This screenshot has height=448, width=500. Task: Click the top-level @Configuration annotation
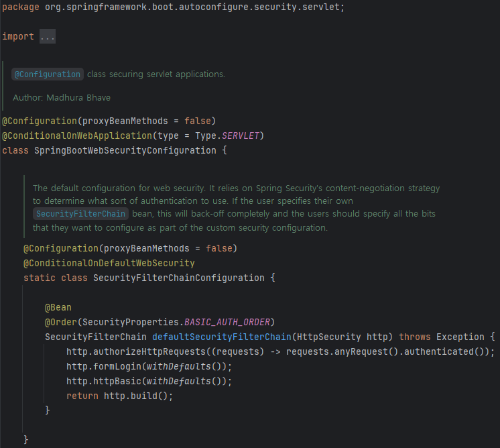pos(40,121)
